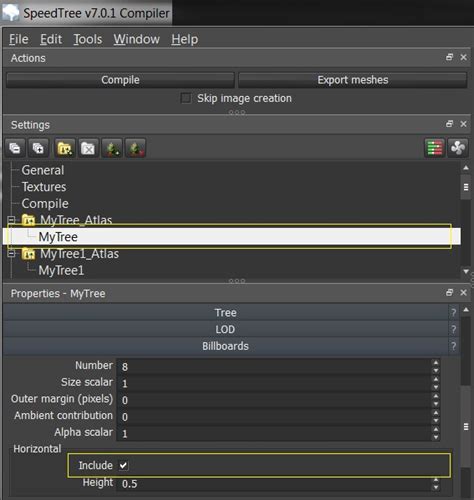Click the Outer margin (pixels) field

pos(274,400)
